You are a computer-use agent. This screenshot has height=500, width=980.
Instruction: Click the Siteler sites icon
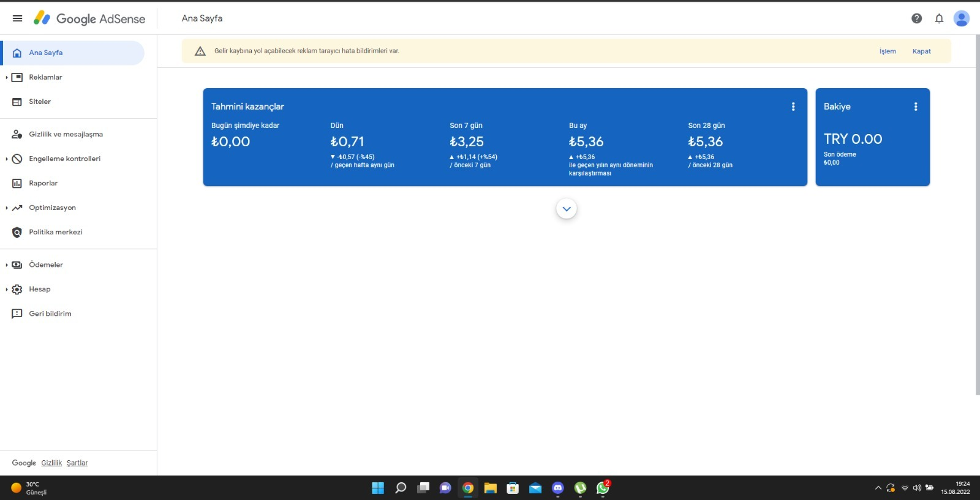click(17, 102)
